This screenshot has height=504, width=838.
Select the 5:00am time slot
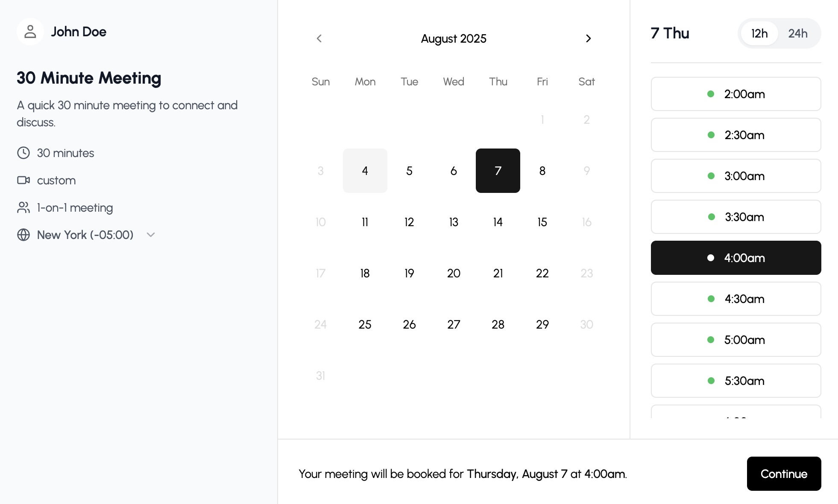[736, 340]
